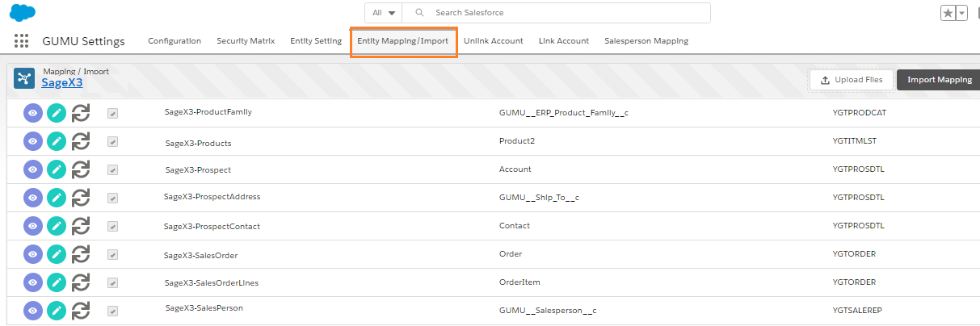Switch to the Security Matrix tab
Image resolution: width=980 pixels, height=326 pixels.
pyautogui.click(x=246, y=41)
